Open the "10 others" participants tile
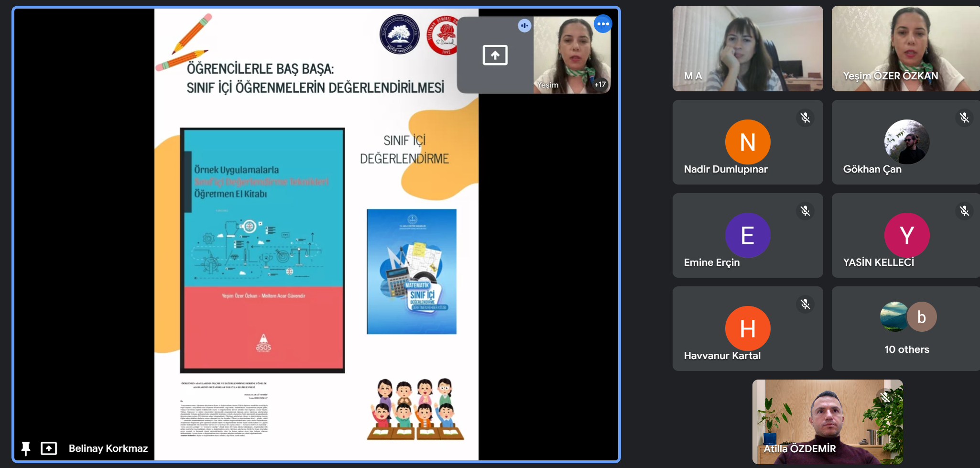The width and height of the screenshot is (980, 468). pos(906,329)
